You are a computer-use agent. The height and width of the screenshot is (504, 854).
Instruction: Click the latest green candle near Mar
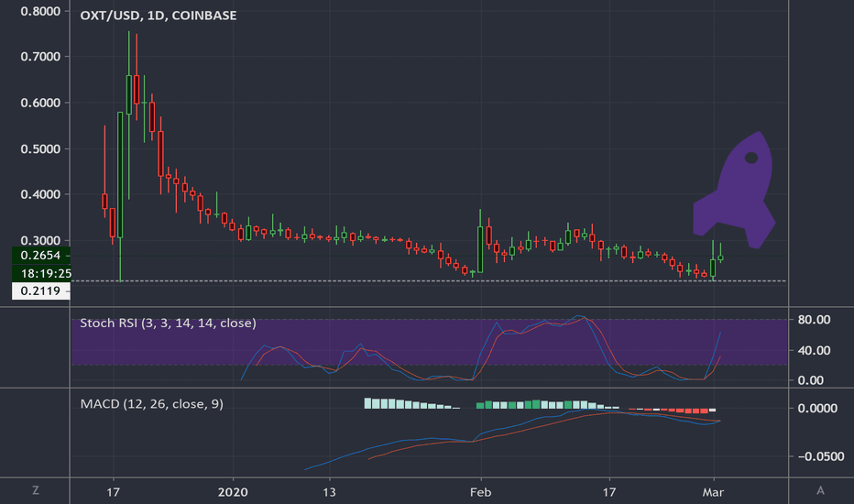click(720, 257)
